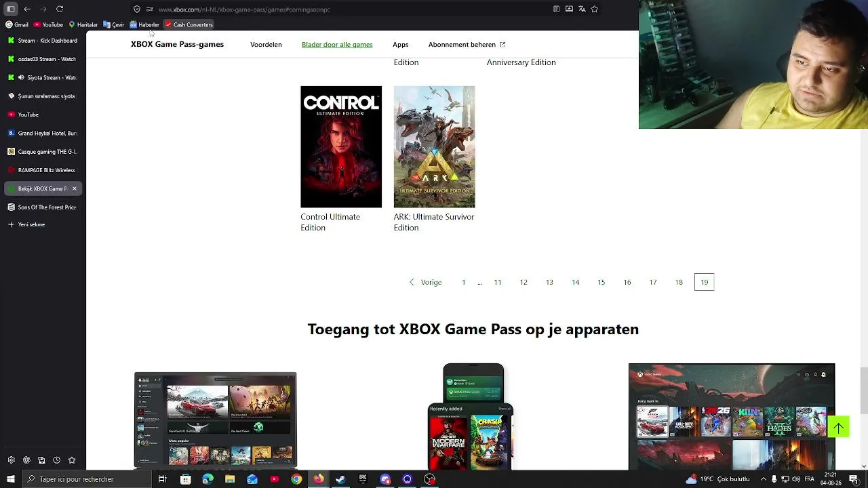The width and height of the screenshot is (868, 488).
Task: Select Blader door alle games
Action: tap(337, 45)
